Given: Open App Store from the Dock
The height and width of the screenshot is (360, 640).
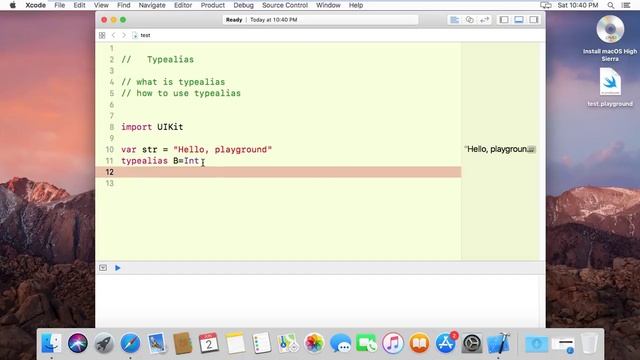Looking at the screenshot, I should 446,343.
